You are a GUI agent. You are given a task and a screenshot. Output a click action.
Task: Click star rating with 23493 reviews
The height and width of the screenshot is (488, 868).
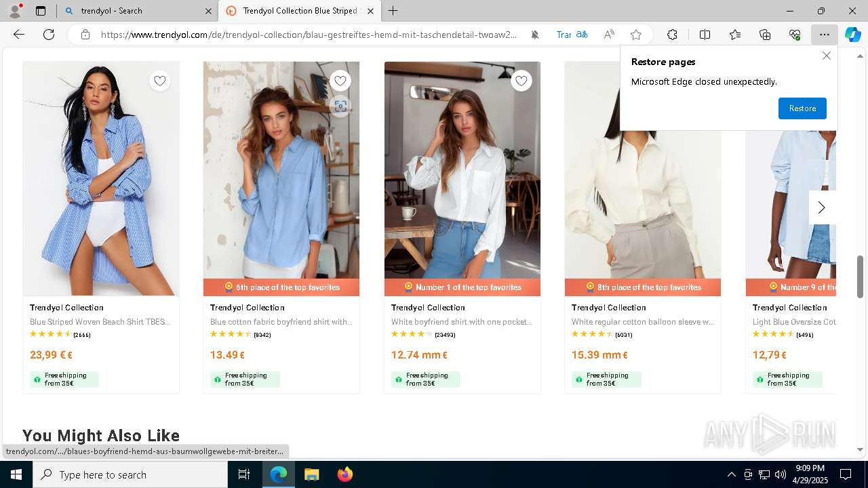tap(422, 334)
